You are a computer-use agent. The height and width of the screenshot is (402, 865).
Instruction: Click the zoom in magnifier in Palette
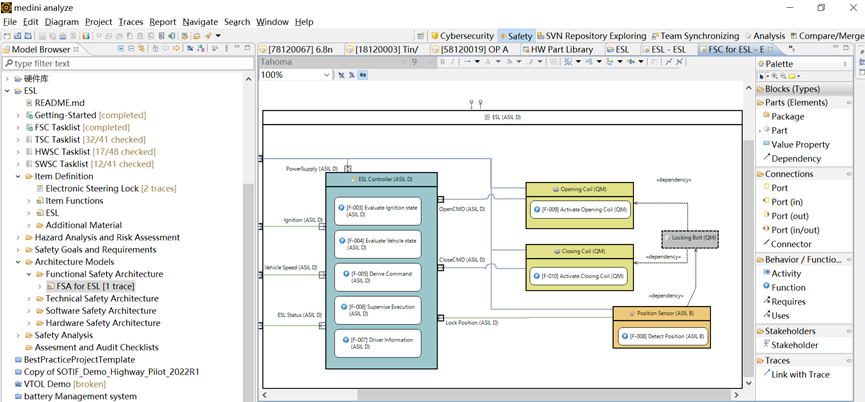(x=775, y=76)
